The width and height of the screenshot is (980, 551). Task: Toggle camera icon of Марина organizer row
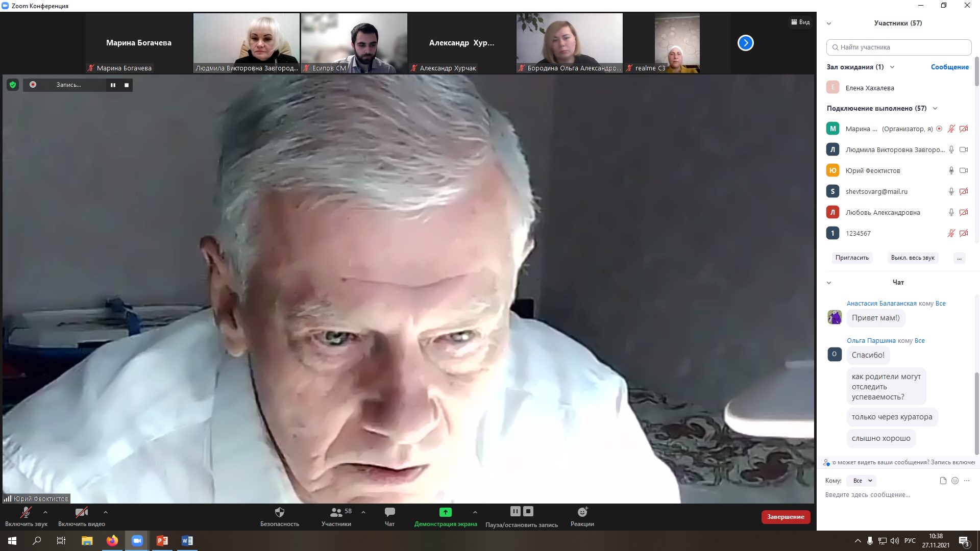[x=964, y=129]
